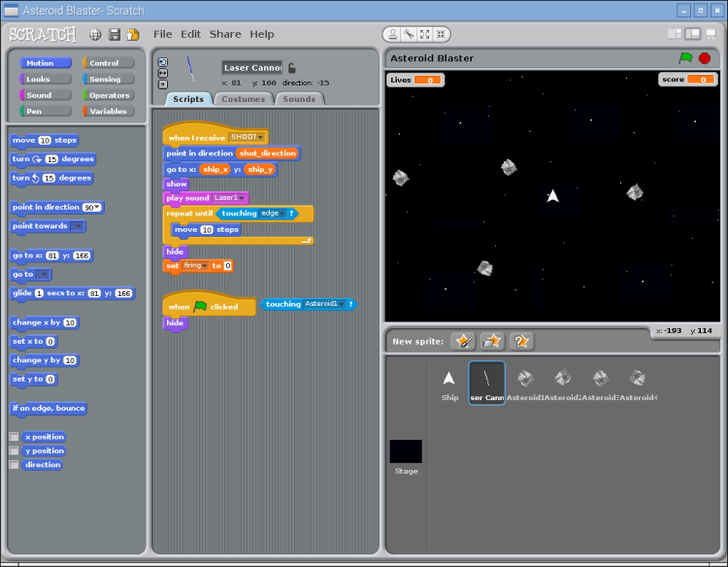
Task: Show Variables block category
Action: coord(109,111)
